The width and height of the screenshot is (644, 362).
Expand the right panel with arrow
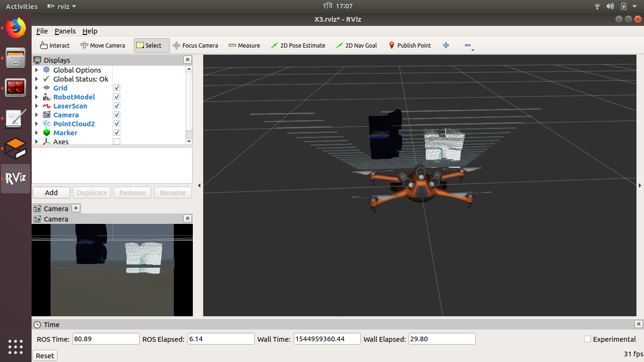[x=640, y=186]
